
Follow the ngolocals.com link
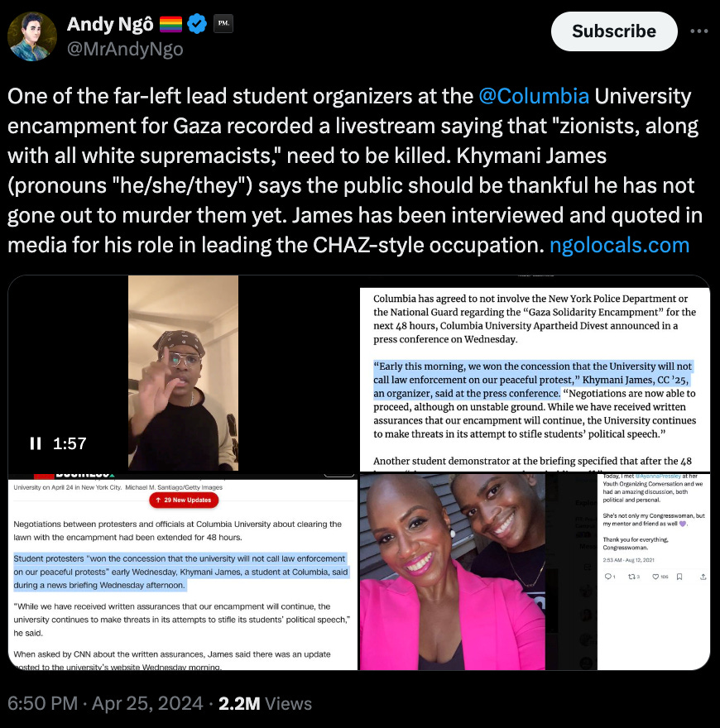pos(619,245)
